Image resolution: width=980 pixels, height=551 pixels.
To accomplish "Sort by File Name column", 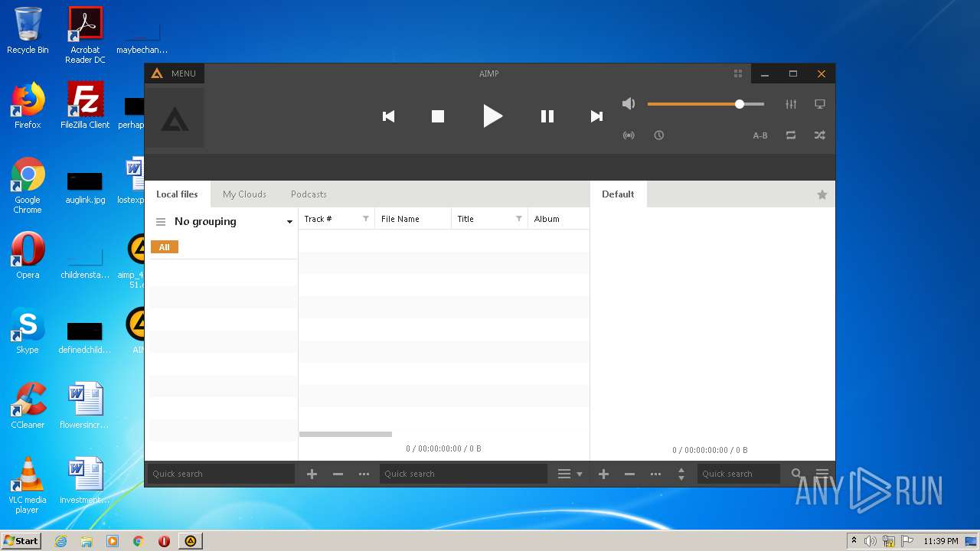I will [x=413, y=219].
